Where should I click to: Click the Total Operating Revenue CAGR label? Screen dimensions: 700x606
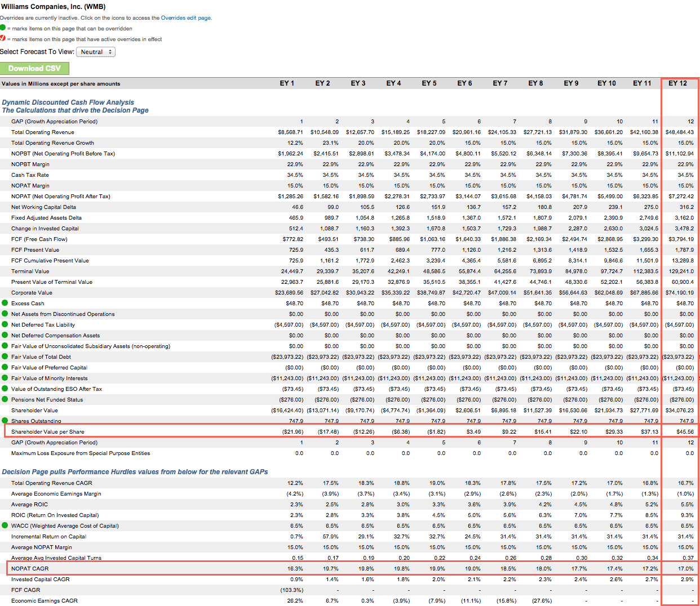coord(52,483)
